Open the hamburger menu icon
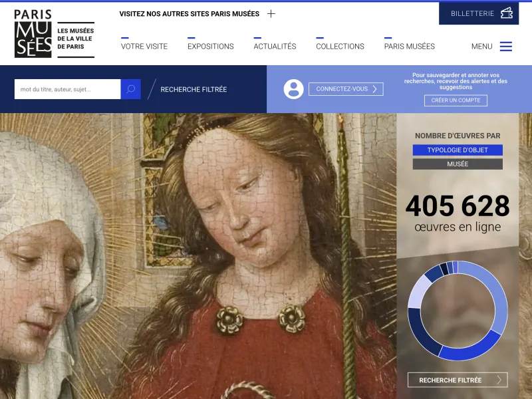Image resolution: width=532 pixels, height=399 pixels. pyautogui.click(x=506, y=47)
